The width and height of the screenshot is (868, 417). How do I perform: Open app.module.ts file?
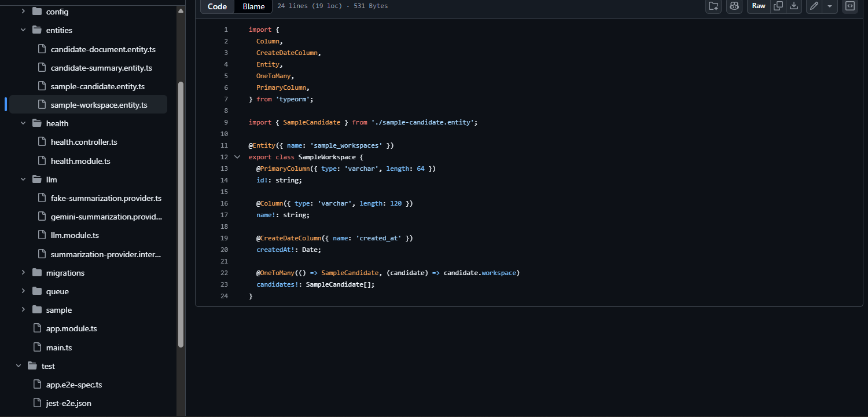(x=71, y=328)
